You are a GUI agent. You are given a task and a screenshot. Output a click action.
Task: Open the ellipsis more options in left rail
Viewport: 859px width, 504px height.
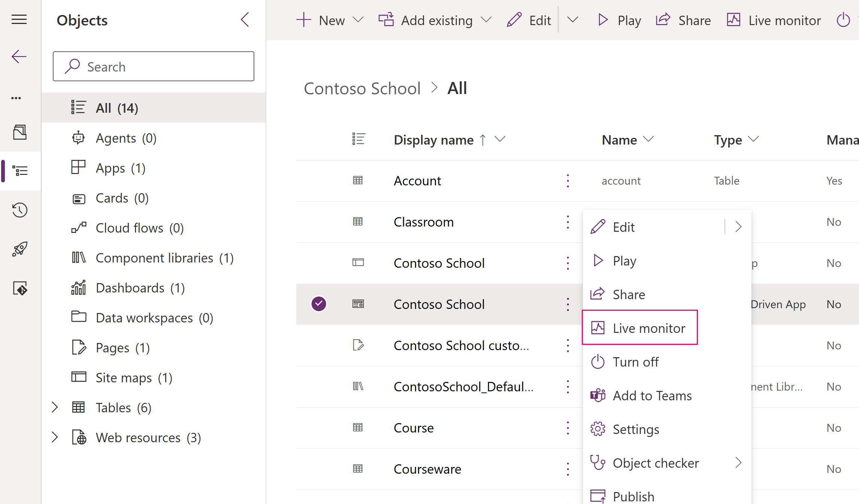point(16,98)
